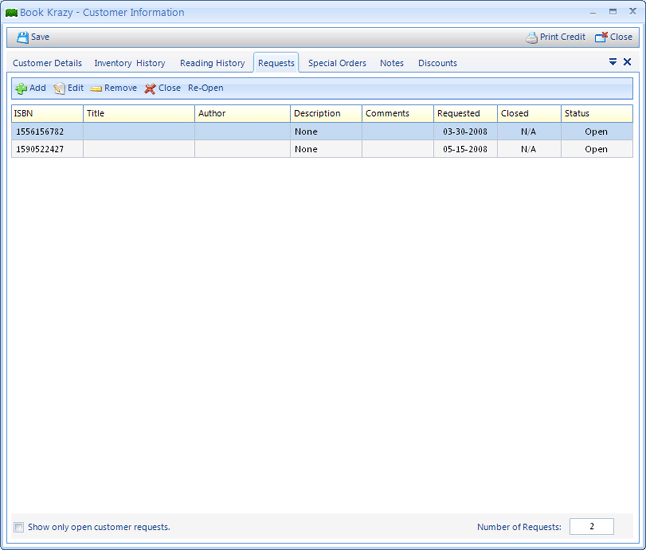Open the tab list dropdown arrow
The image size is (646, 550).
(x=613, y=62)
